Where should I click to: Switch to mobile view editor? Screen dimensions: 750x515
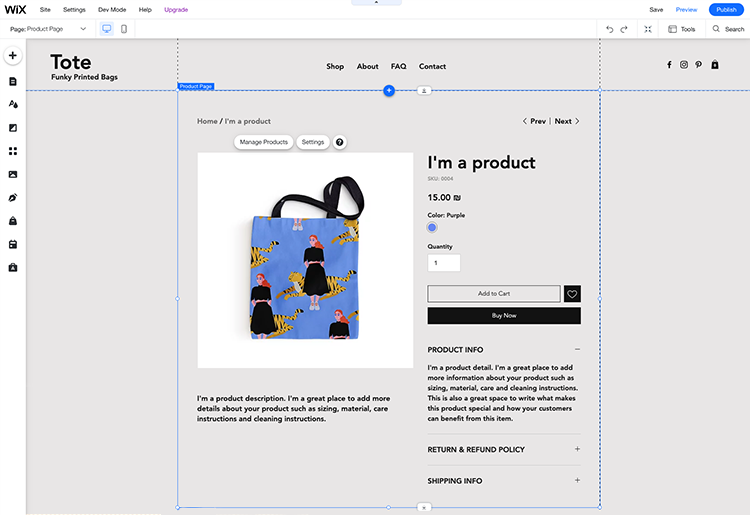click(x=124, y=29)
